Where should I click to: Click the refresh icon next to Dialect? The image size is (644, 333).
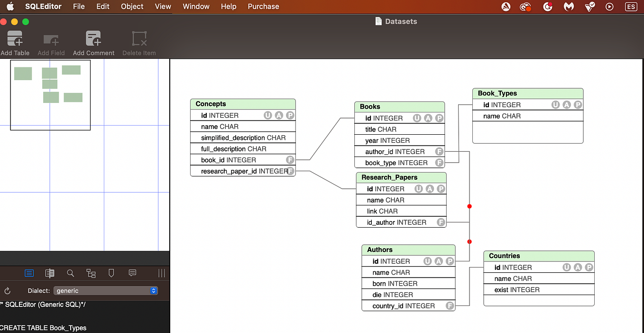pyautogui.click(x=8, y=291)
